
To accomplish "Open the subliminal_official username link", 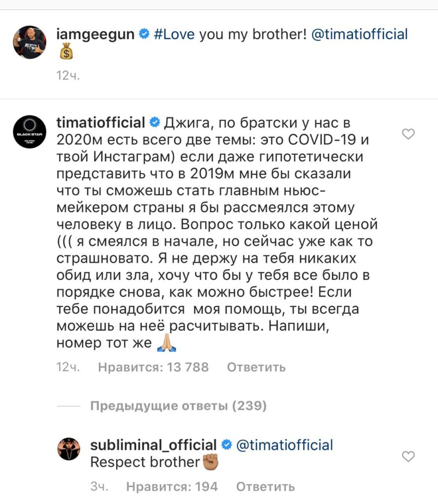I will tap(154, 444).
